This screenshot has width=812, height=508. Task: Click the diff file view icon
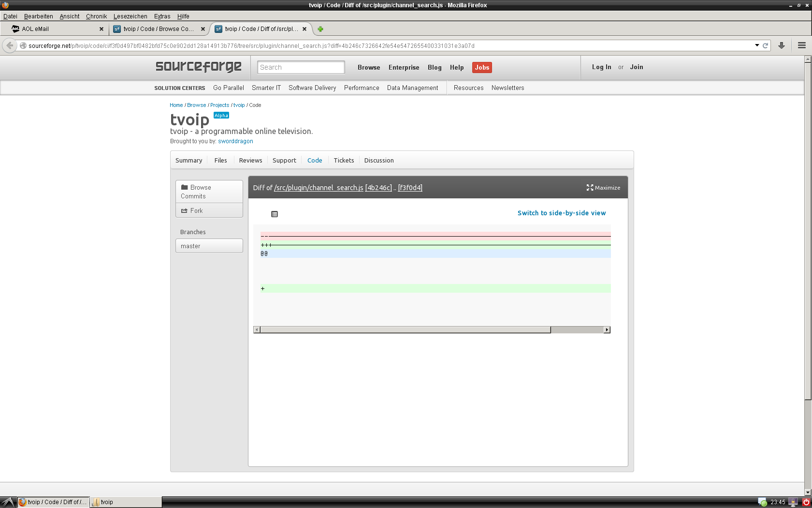tap(275, 214)
